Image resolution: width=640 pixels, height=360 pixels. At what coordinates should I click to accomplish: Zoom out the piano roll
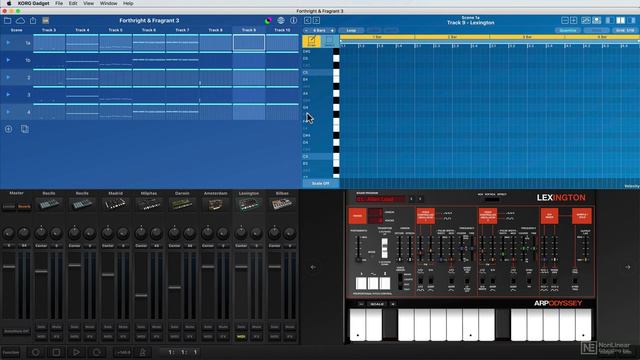pos(565,20)
